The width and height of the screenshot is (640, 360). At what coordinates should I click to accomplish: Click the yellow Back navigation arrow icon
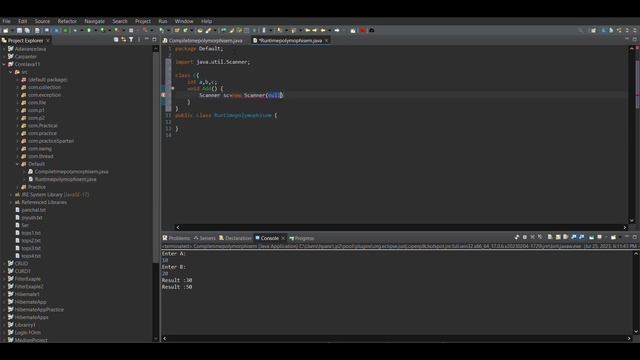click(x=323, y=30)
